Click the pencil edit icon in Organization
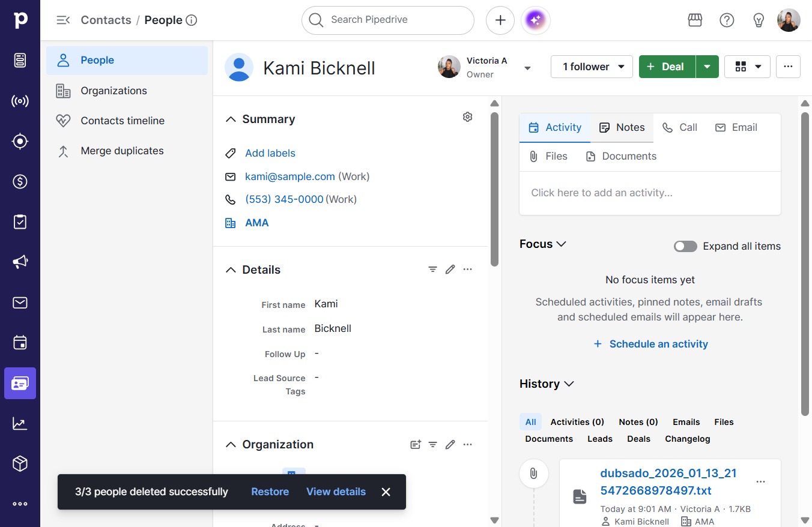 point(450,445)
